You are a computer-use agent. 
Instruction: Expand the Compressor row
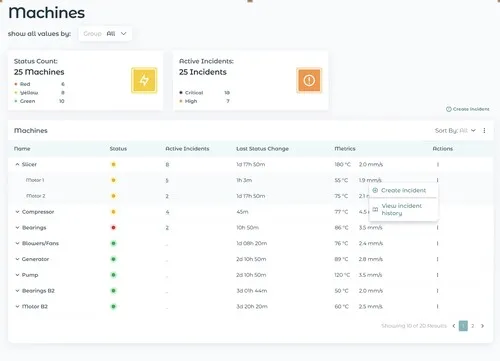[17, 212]
